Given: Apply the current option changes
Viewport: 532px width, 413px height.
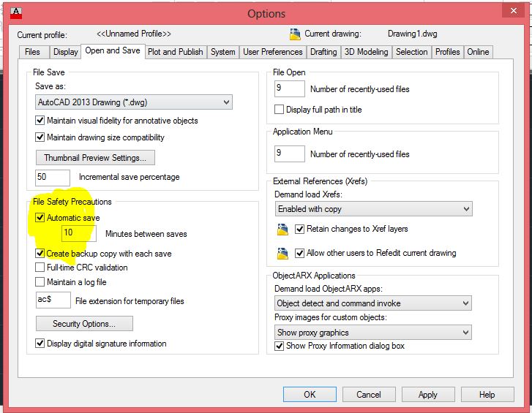Looking at the screenshot, I should coord(428,395).
